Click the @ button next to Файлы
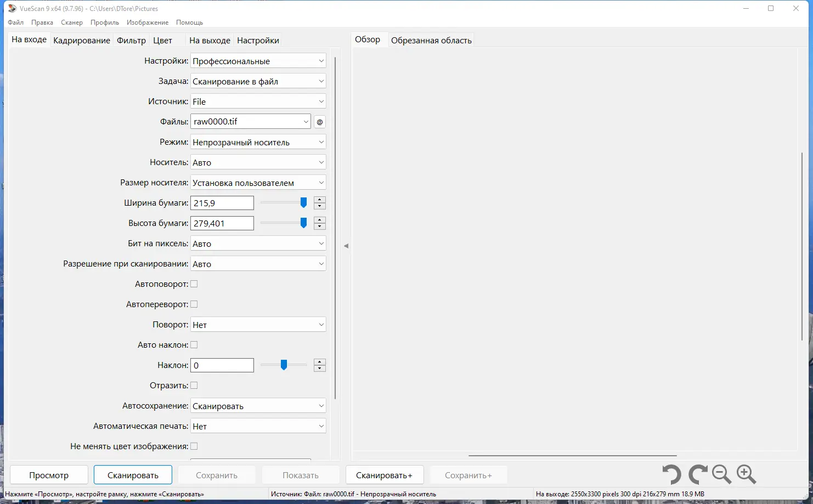The height and width of the screenshot is (504, 813). 320,122
